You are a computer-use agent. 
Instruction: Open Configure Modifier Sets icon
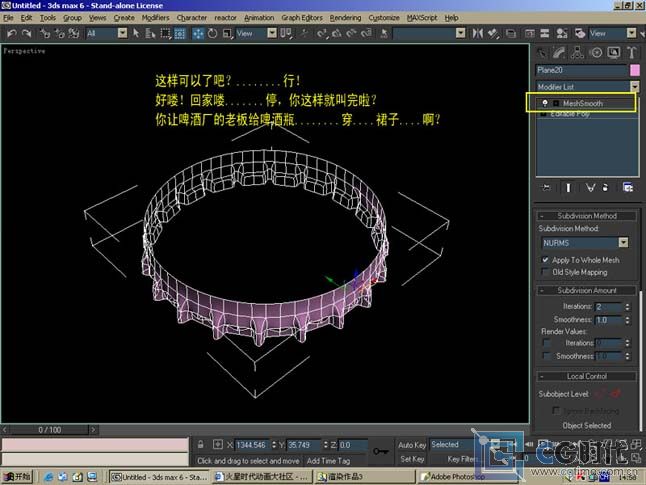point(628,188)
